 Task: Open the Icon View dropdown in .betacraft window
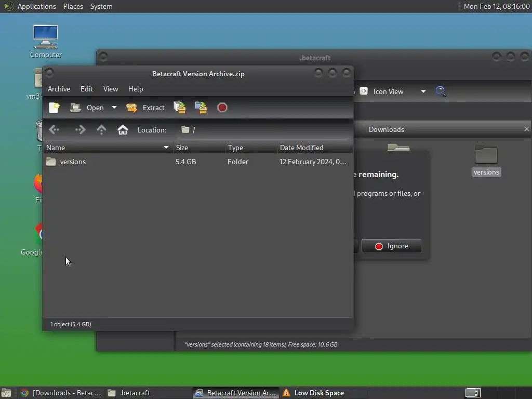coord(400,91)
